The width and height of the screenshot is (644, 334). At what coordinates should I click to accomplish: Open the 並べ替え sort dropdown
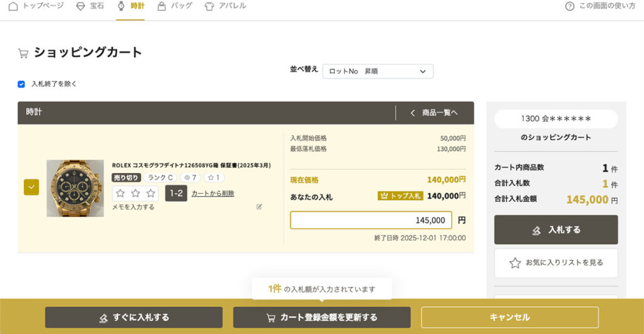(x=377, y=72)
